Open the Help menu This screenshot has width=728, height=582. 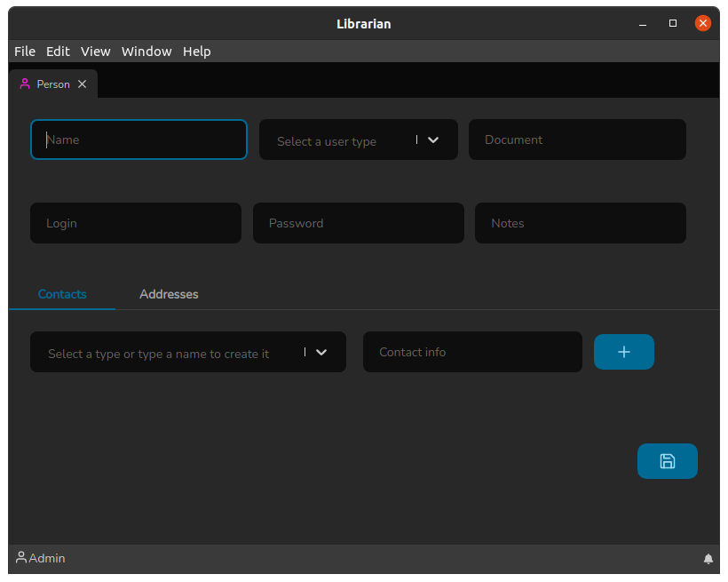point(196,52)
